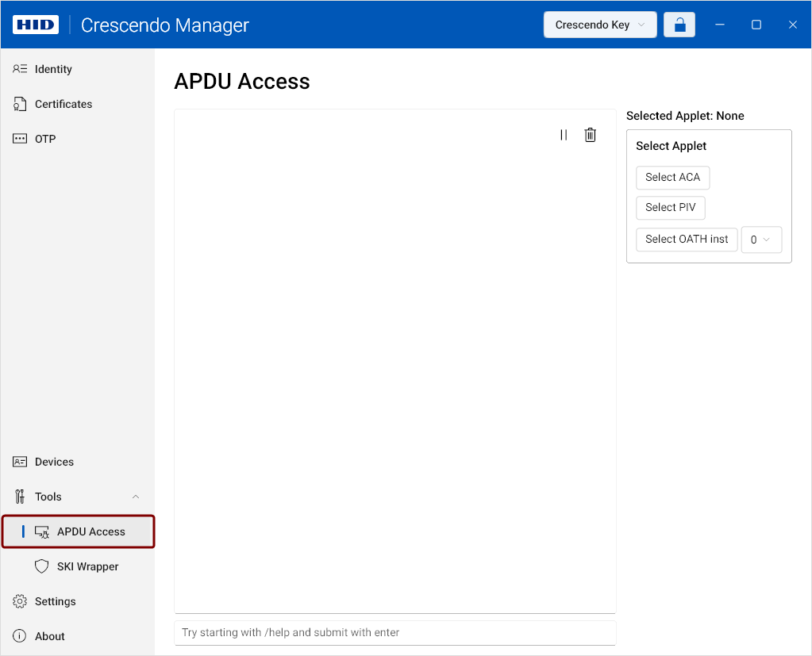Image resolution: width=812 pixels, height=656 pixels.
Task: Click the About info icon
Action: coord(20,636)
